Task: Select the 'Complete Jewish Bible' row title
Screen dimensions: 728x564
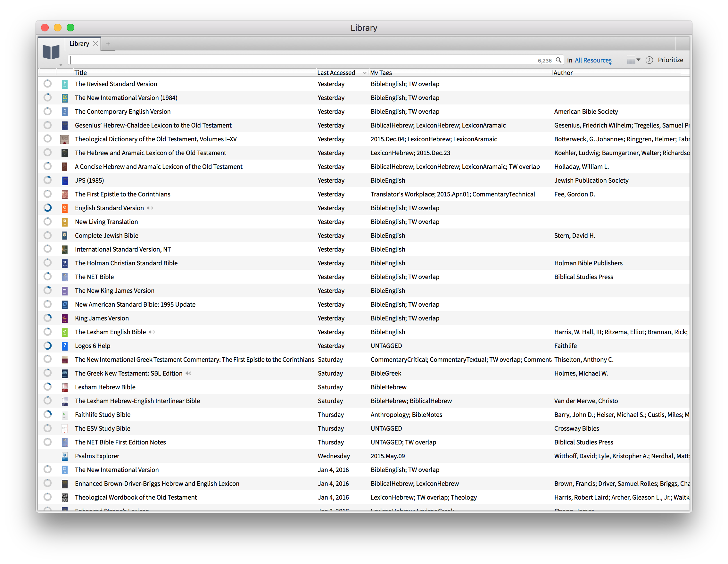Action: (x=107, y=236)
